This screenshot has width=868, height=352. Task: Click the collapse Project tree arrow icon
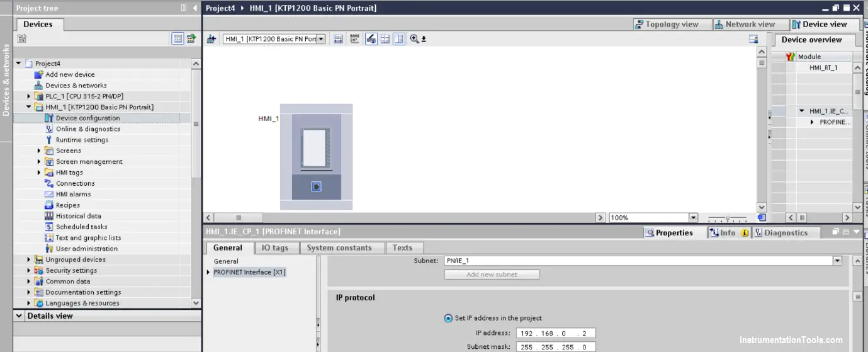(194, 8)
